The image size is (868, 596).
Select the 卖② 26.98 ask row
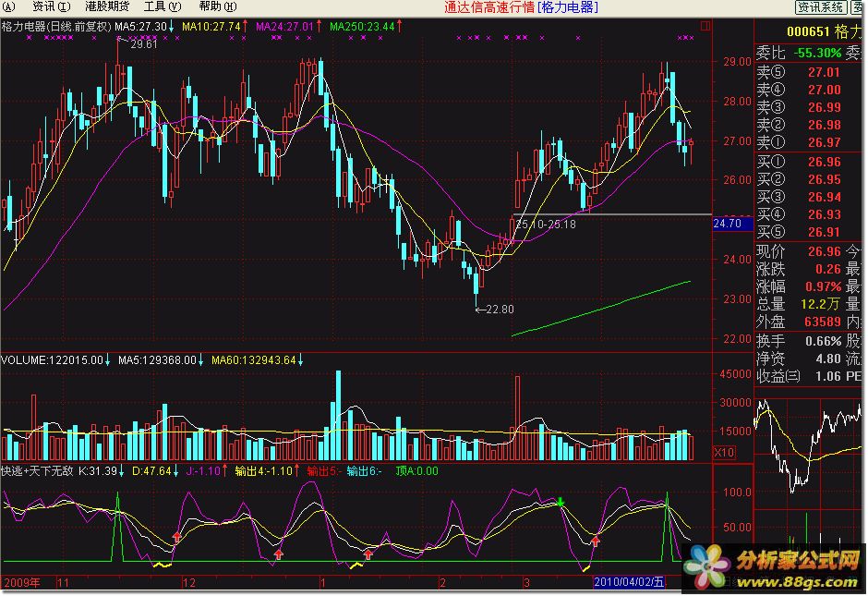click(798, 125)
